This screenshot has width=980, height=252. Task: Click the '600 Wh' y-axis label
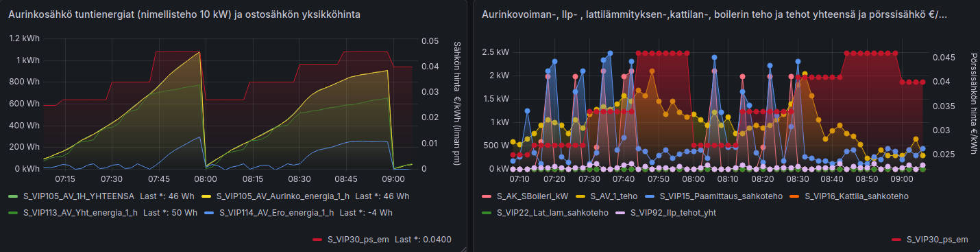pos(24,104)
